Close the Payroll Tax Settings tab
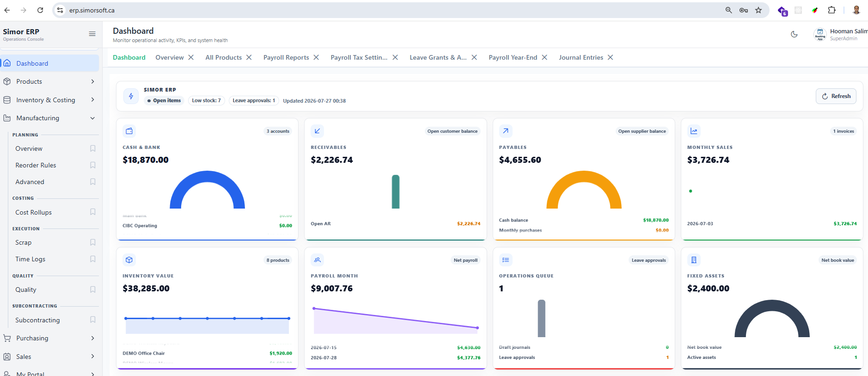This screenshot has height=376, width=868. pos(395,57)
